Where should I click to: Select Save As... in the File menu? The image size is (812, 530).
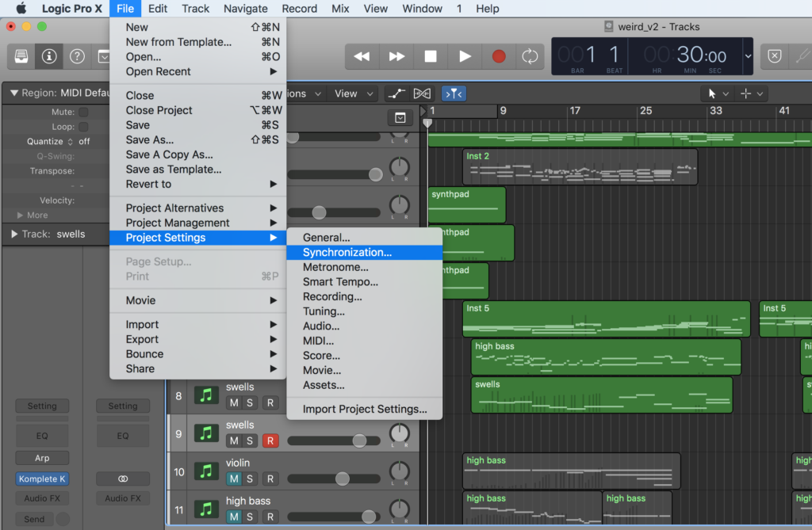point(197,139)
